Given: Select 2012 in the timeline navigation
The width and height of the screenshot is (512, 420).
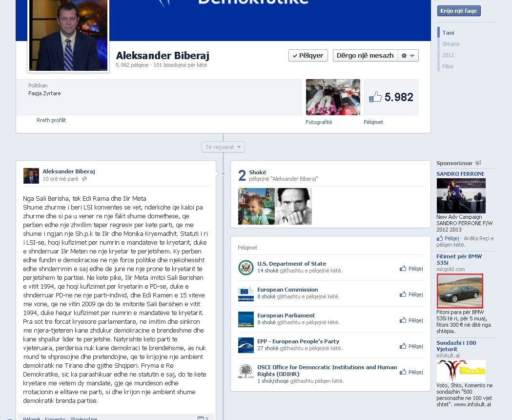Looking at the screenshot, I should tap(448, 55).
